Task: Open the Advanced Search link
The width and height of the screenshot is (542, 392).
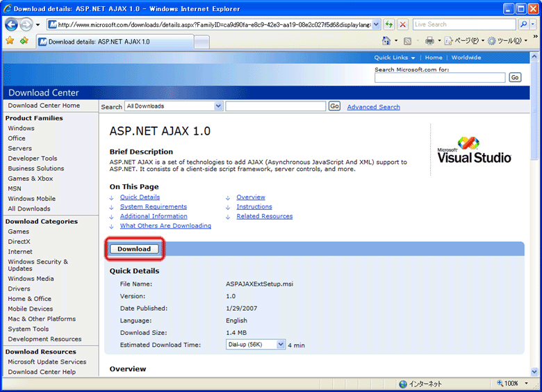Action: click(373, 107)
